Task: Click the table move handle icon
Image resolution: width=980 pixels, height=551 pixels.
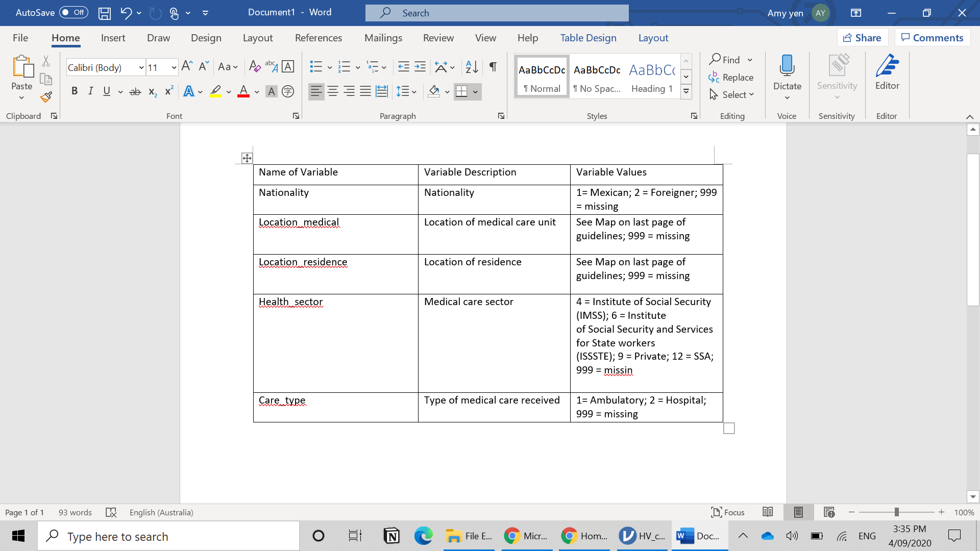Action: 247,158
